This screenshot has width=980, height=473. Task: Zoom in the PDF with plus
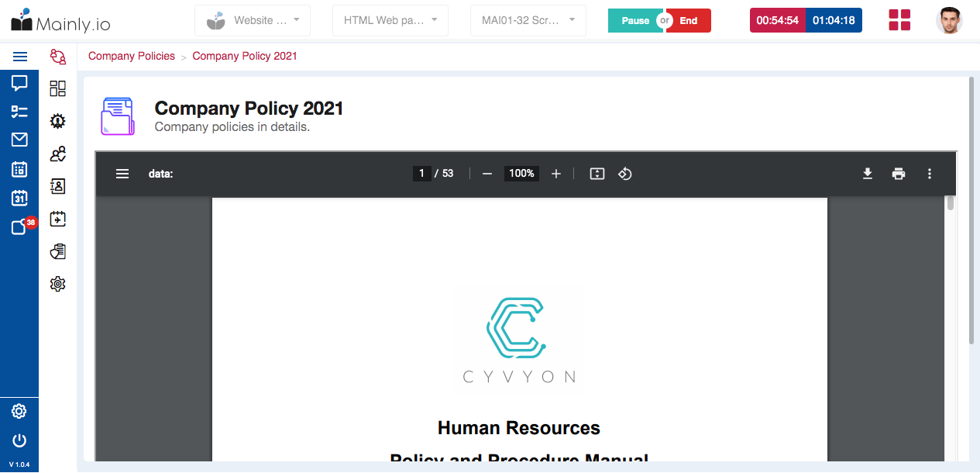click(x=555, y=174)
